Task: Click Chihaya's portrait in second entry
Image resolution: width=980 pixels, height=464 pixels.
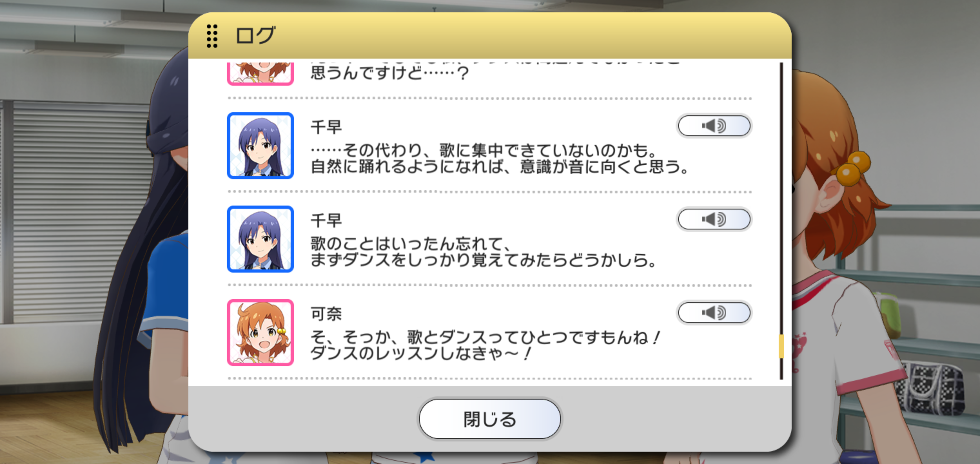Action: click(260, 239)
